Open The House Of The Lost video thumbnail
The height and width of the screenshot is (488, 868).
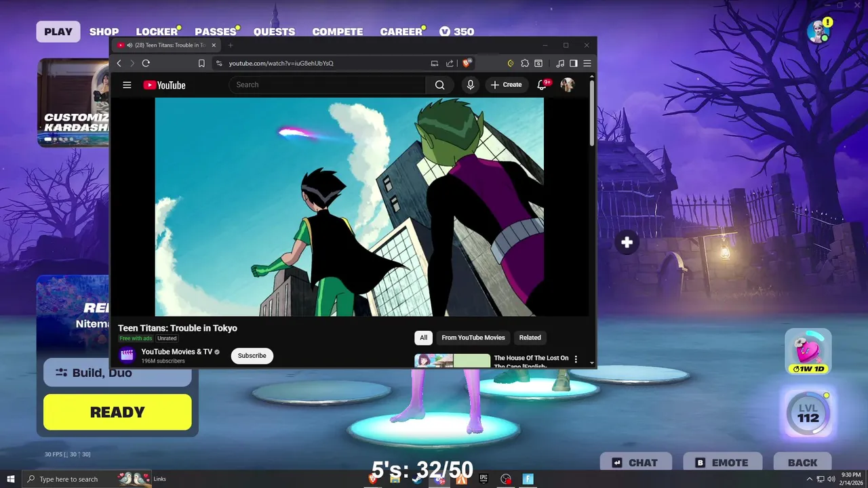452,361
